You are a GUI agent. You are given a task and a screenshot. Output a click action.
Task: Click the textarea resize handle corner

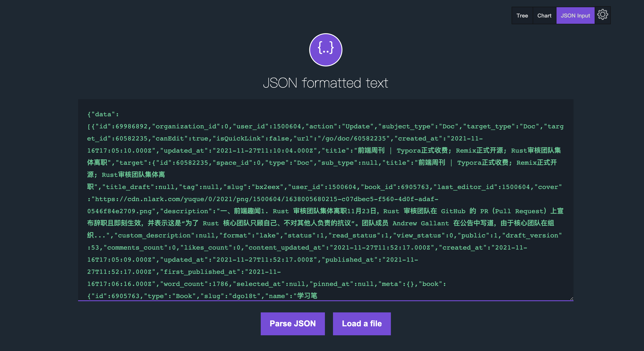[x=571, y=298]
